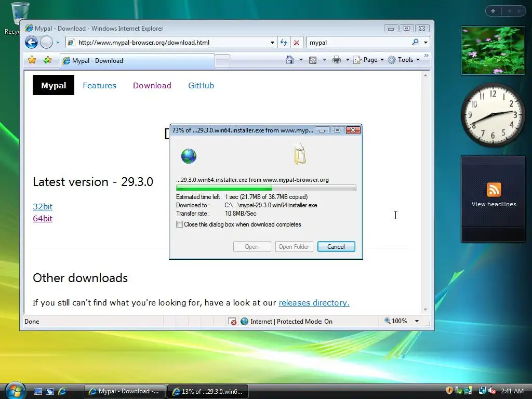Screen dimensions: 532x399
Task: Click Switch between windows quick launch icon
Action: coord(50,391)
